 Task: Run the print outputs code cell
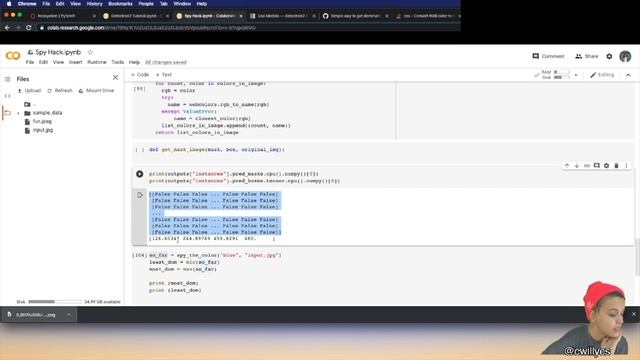tap(140, 174)
